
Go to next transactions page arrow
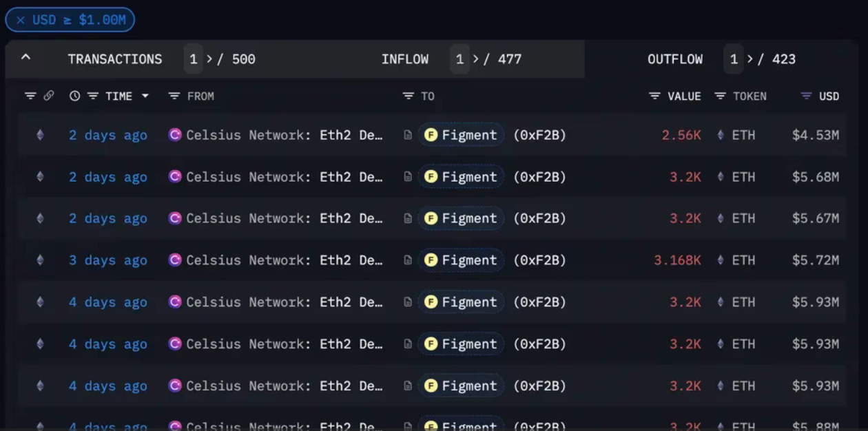209,59
